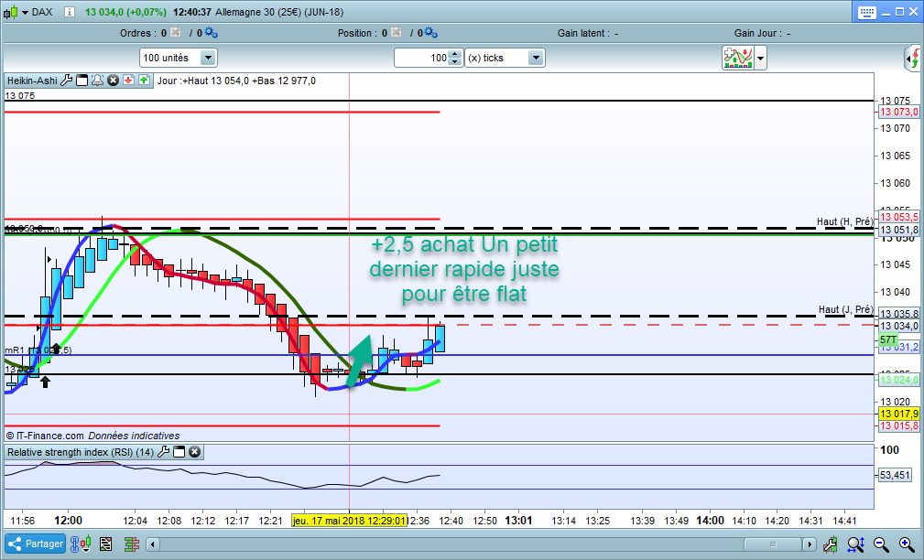Viewport: 924px width, 560px height.
Task: Click the '13:01' time axis label
Action: click(x=518, y=521)
